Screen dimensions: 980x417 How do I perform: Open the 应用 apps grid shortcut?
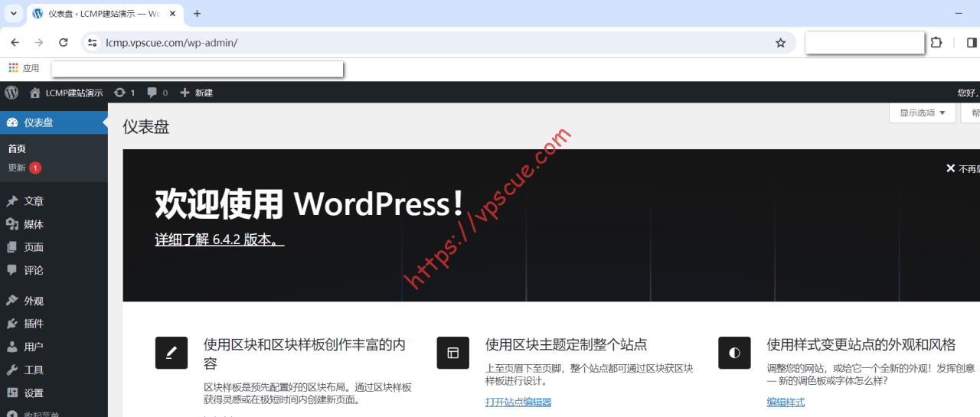[24, 68]
